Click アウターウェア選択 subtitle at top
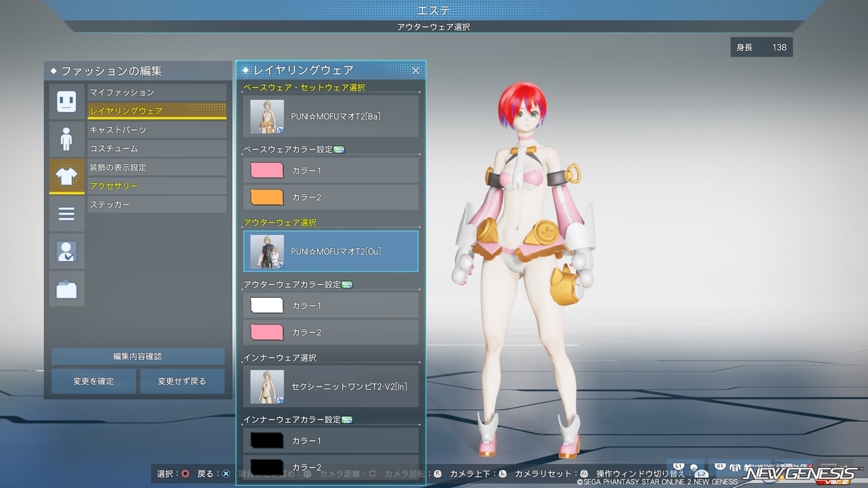The height and width of the screenshot is (488, 868). tap(434, 27)
